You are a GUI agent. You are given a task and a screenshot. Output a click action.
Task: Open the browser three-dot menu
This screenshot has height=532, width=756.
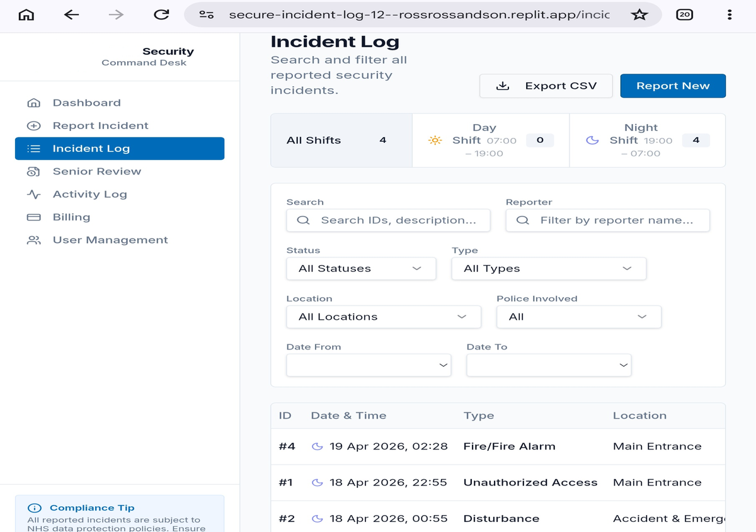(x=730, y=14)
